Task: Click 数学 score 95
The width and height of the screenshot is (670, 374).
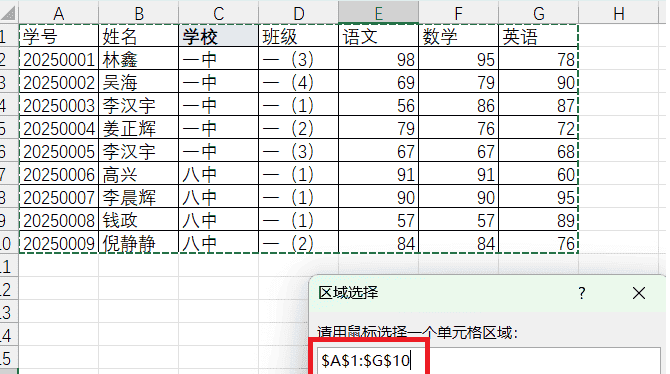Action: 458,59
